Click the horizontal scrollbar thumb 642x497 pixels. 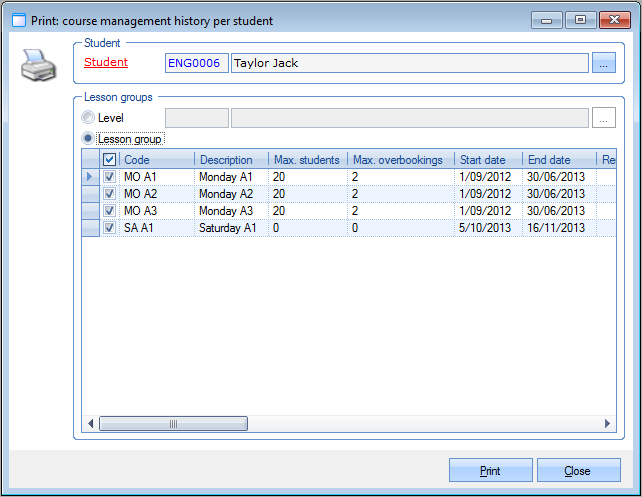coord(172,424)
